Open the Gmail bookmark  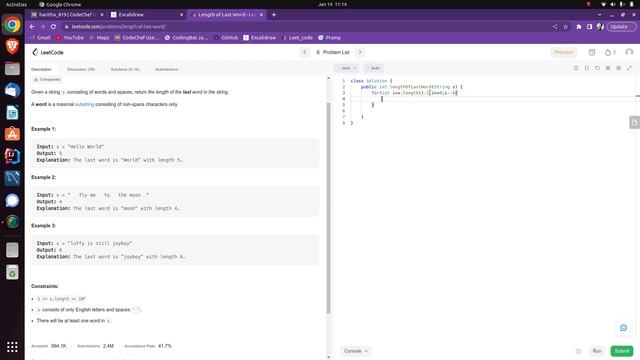40,38
